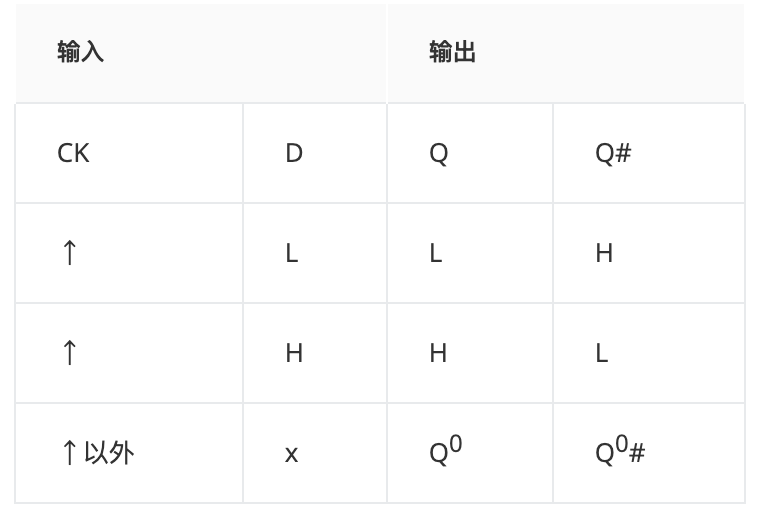Click the Q# output H cell
Image resolution: width=758 pixels, height=512 pixels.
[x=649, y=253]
